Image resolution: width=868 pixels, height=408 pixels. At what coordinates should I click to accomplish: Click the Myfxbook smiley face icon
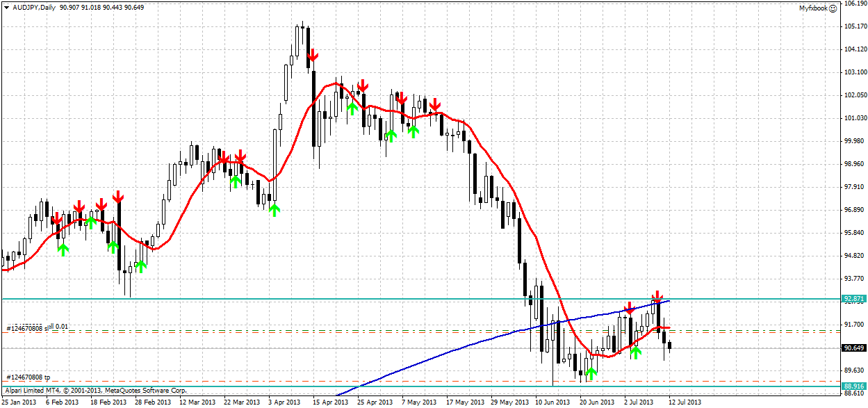[833, 8]
